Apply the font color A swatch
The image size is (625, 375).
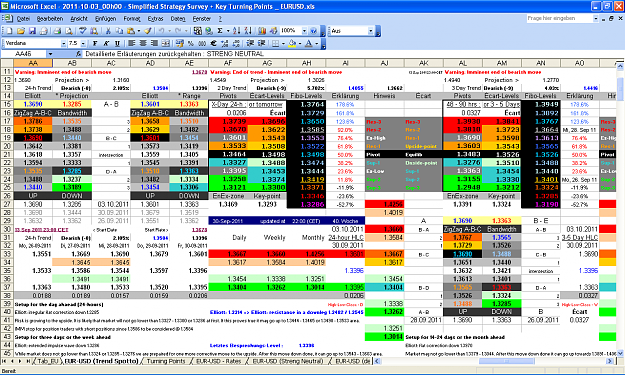(309, 43)
